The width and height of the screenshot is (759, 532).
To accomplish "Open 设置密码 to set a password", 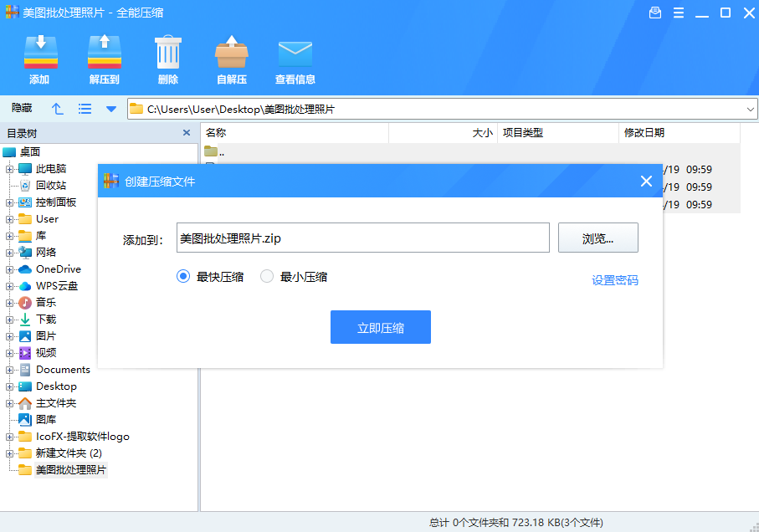I will pos(615,279).
